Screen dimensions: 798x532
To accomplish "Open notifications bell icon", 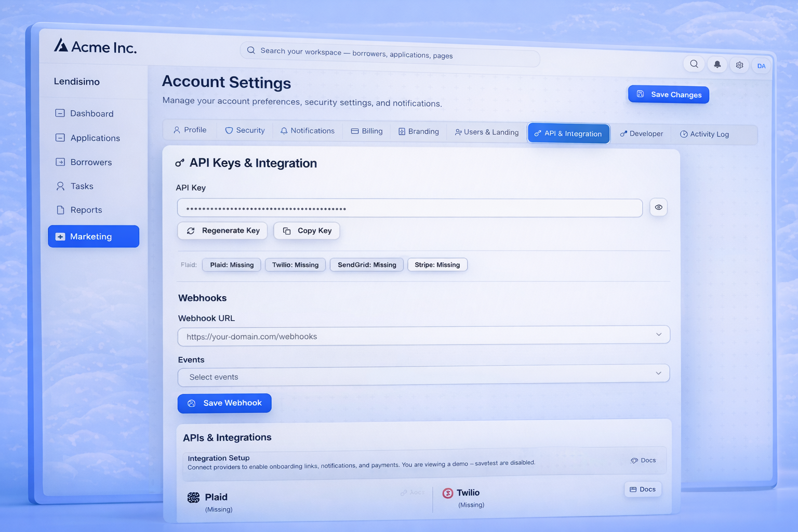I will pos(717,64).
